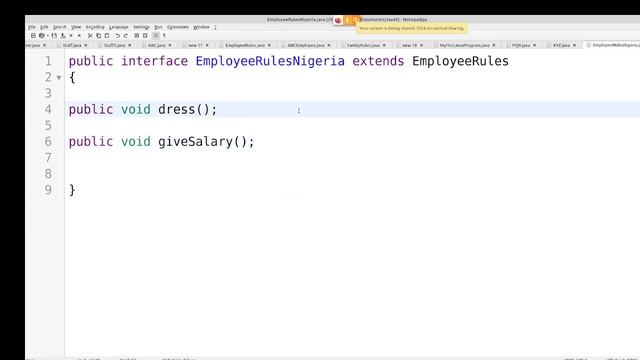Close the ABC.java tab
The image size is (640, 360).
170,45
